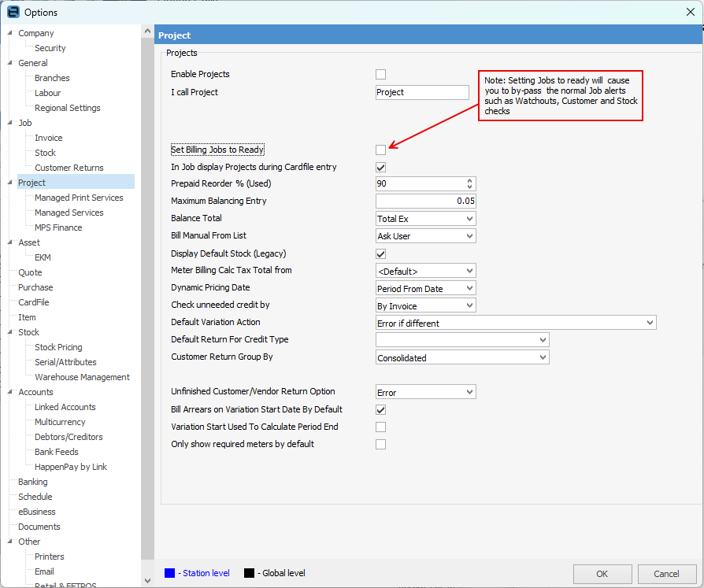Click the app logo icon in title bar
The width and height of the screenshot is (704, 588).
point(13,12)
